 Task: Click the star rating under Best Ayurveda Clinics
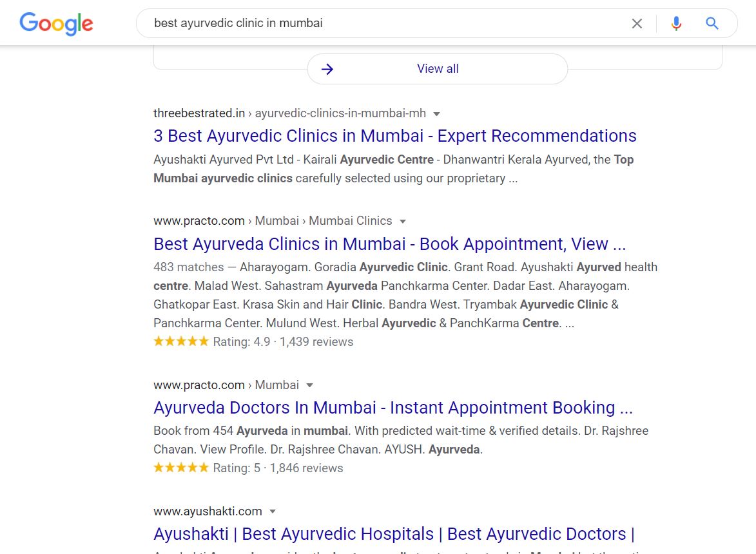pos(181,341)
